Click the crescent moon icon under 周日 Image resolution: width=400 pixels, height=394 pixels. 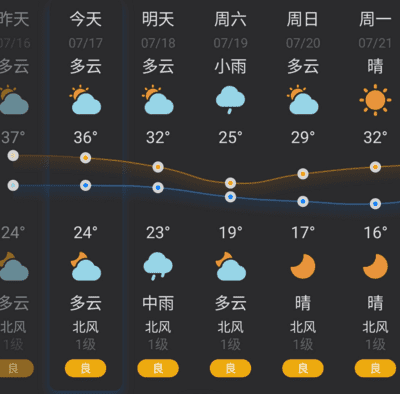pos(303,266)
